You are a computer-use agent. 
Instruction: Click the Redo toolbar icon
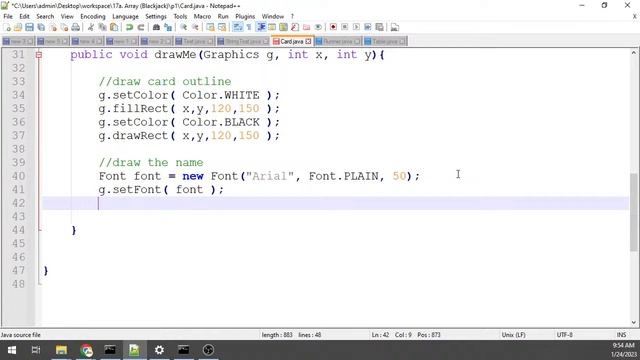[x=141, y=27]
